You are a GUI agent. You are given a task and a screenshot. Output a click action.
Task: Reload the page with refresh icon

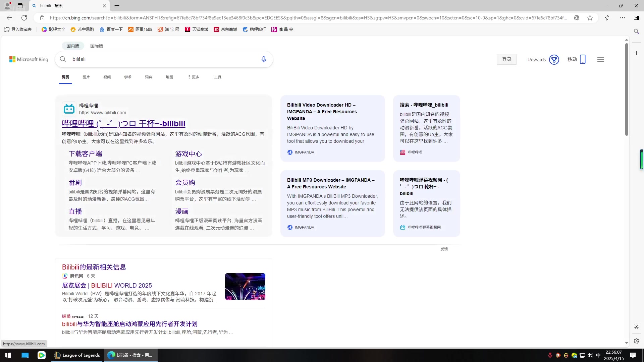24,18
